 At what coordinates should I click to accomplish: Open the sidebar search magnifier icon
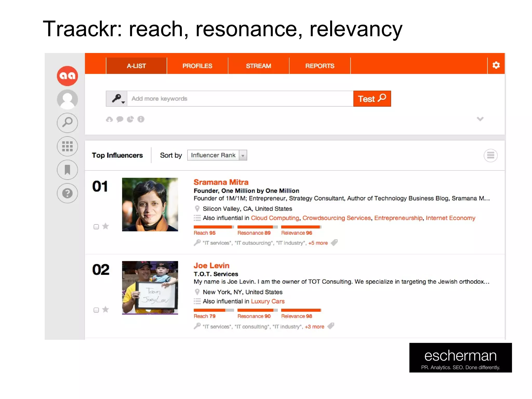point(67,123)
